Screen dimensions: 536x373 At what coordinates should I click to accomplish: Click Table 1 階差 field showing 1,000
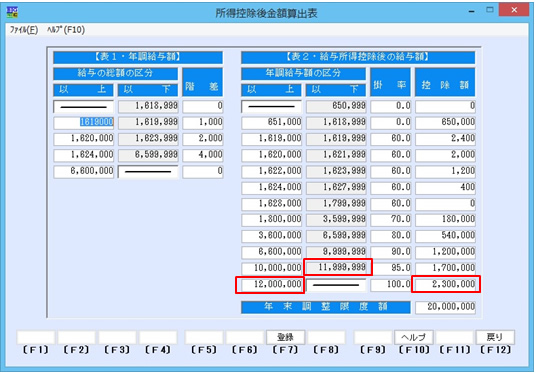coord(203,122)
